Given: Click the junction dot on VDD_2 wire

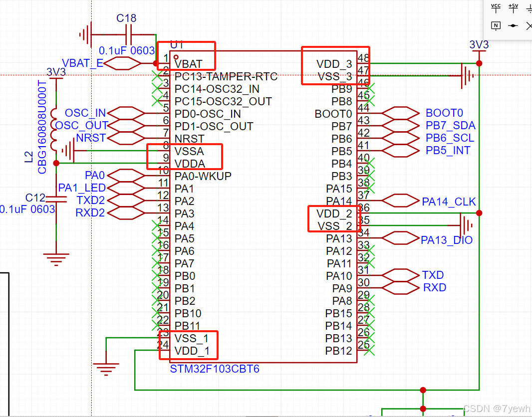Looking at the screenshot, I should click(x=479, y=213).
